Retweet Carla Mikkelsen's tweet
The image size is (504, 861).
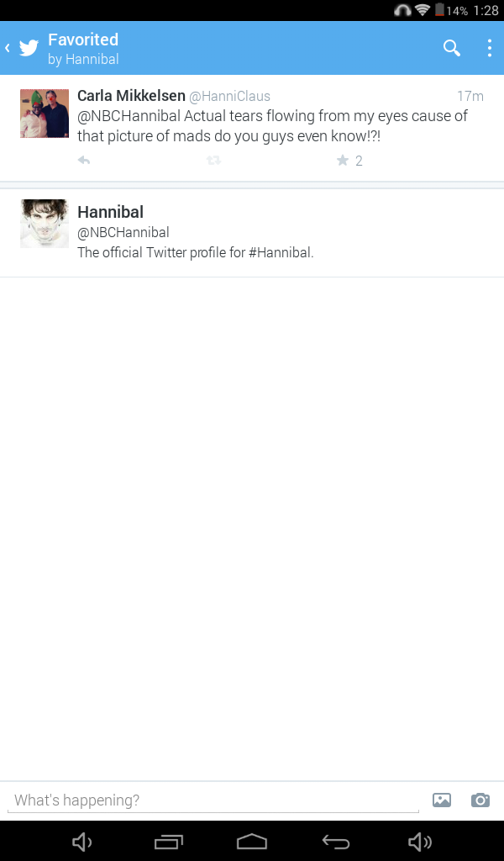213,161
